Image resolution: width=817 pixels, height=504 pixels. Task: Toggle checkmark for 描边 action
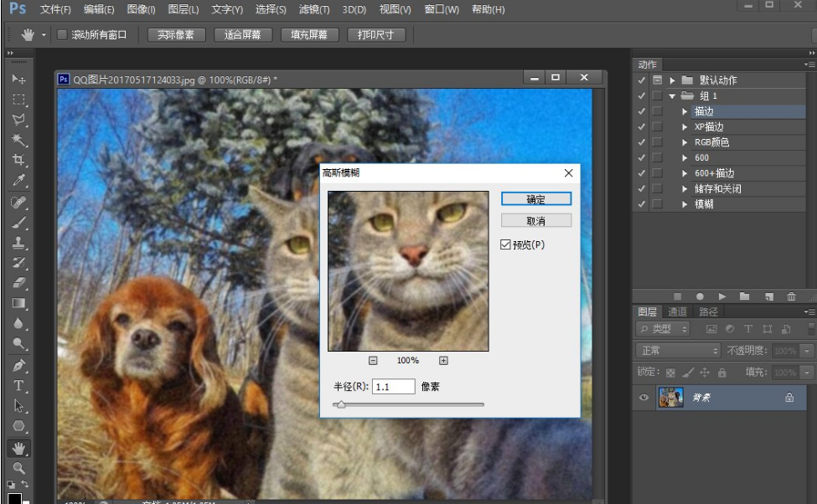(641, 111)
